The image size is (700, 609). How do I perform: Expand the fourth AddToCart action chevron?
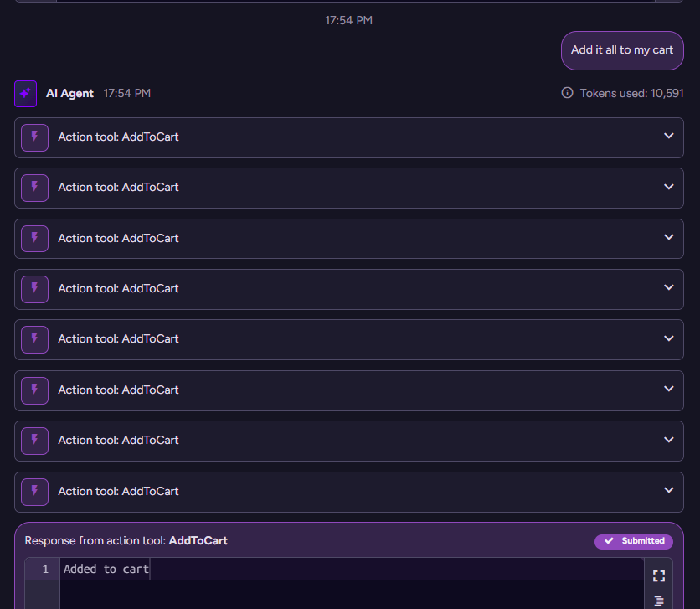(668, 288)
